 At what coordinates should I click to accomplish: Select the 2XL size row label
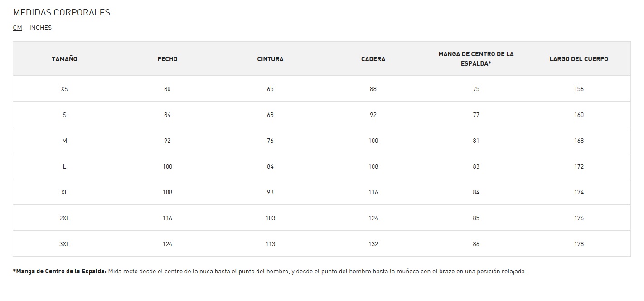click(64, 218)
